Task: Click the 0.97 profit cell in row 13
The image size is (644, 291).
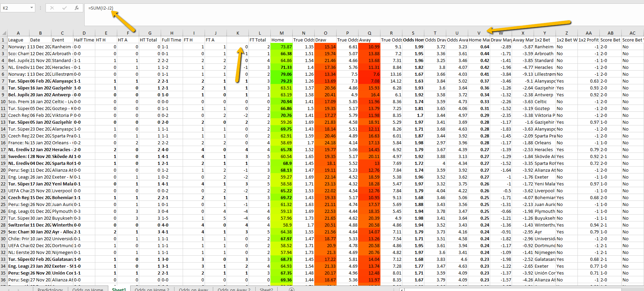Action: click(x=589, y=122)
